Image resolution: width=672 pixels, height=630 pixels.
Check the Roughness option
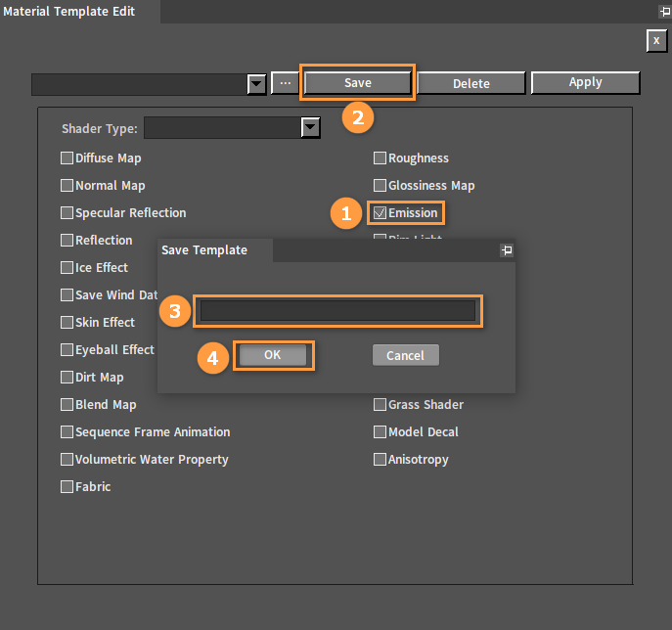point(381,158)
